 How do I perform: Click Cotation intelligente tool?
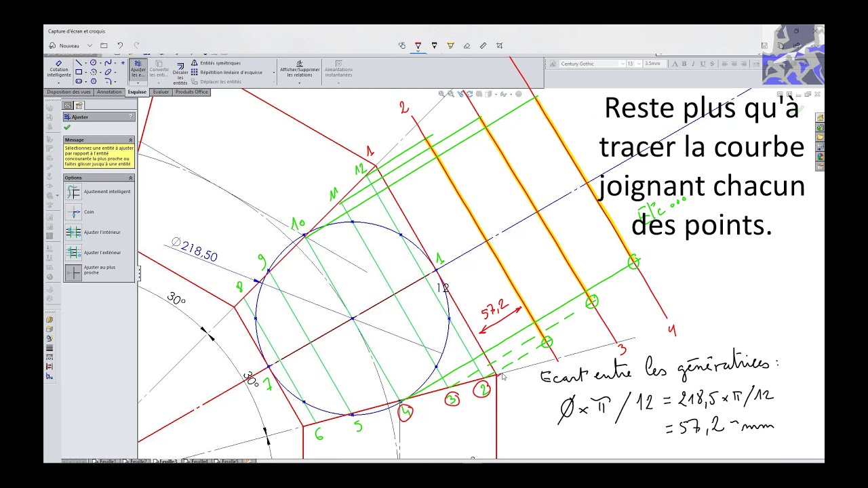tap(59, 69)
